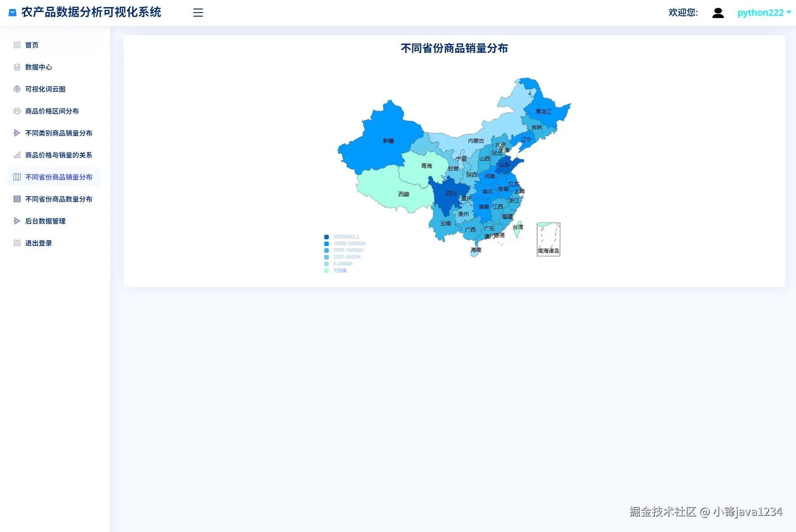This screenshot has height=532, width=796.
Task: Click the chart title 不同省份商品销量分布
Action: coord(454,48)
